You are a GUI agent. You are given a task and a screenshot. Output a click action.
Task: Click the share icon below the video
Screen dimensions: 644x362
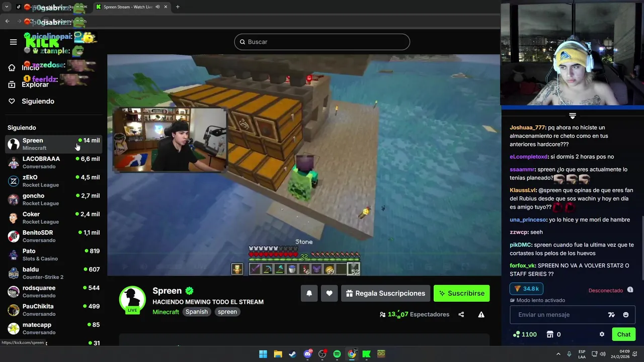coord(461,315)
